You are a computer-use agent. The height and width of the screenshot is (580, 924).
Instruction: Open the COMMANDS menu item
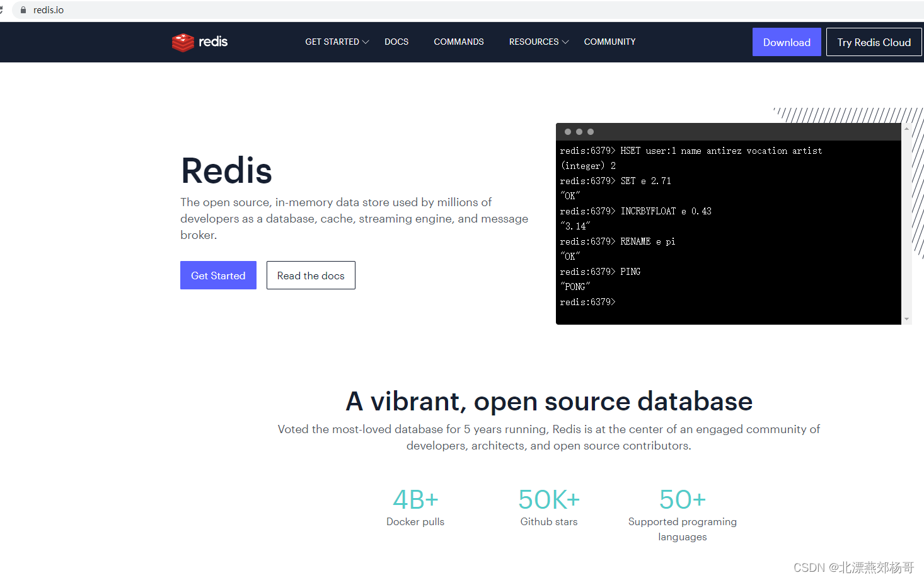[x=459, y=42]
